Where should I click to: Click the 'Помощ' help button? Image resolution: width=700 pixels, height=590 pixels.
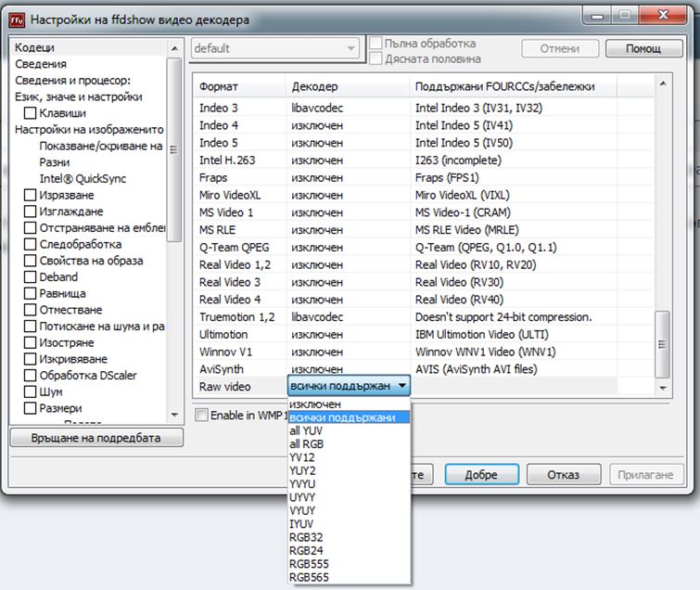(x=643, y=48)
